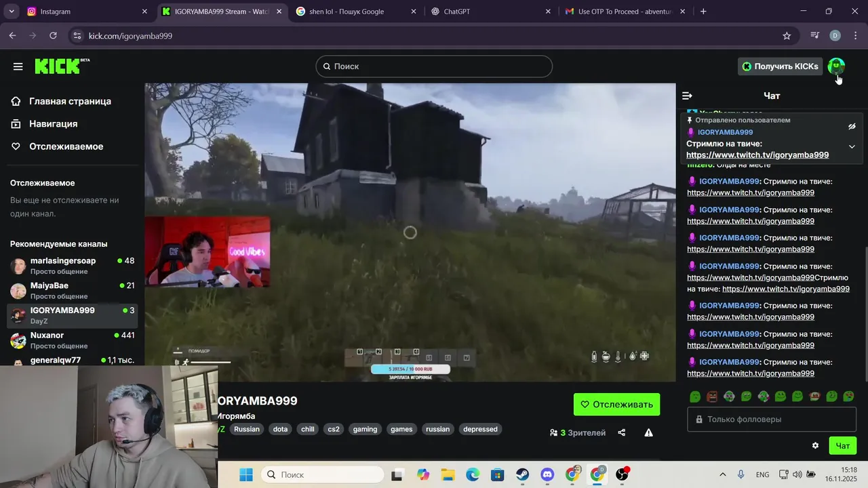
Task: Open Nuxanor recommended channel
Action: pos(72,340)
